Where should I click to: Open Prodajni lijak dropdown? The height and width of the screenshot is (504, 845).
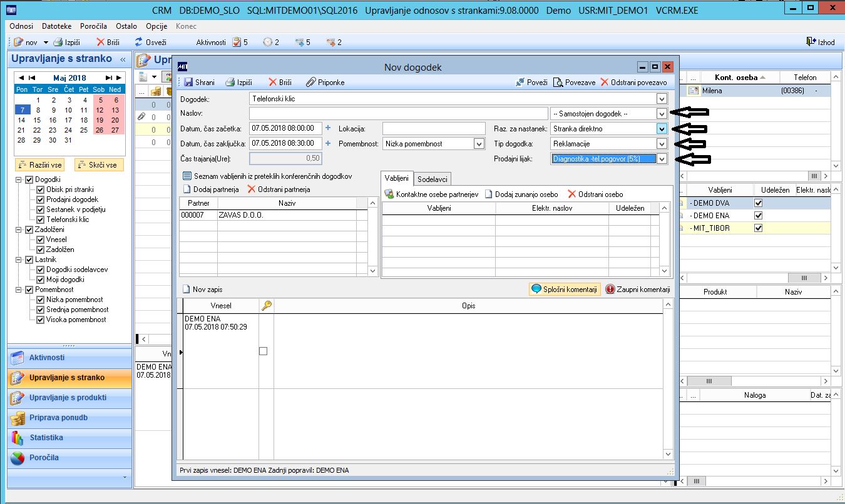coord(662,159)
